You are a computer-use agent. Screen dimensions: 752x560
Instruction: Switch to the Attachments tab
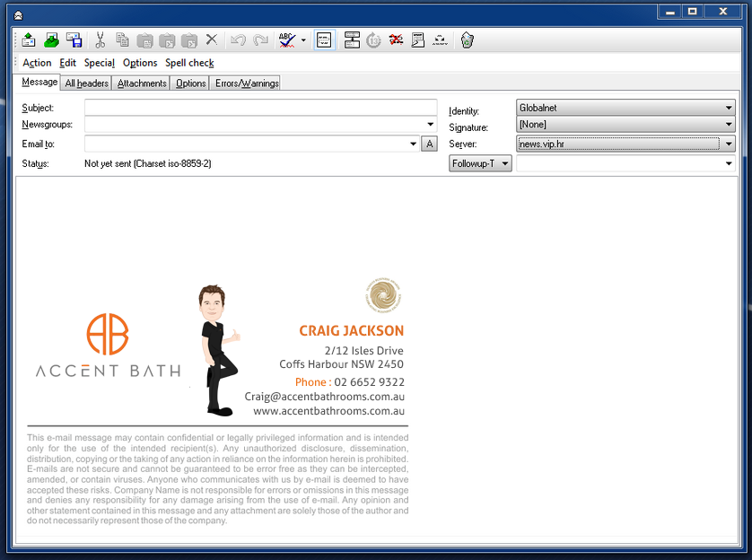[x=142, y=83]
